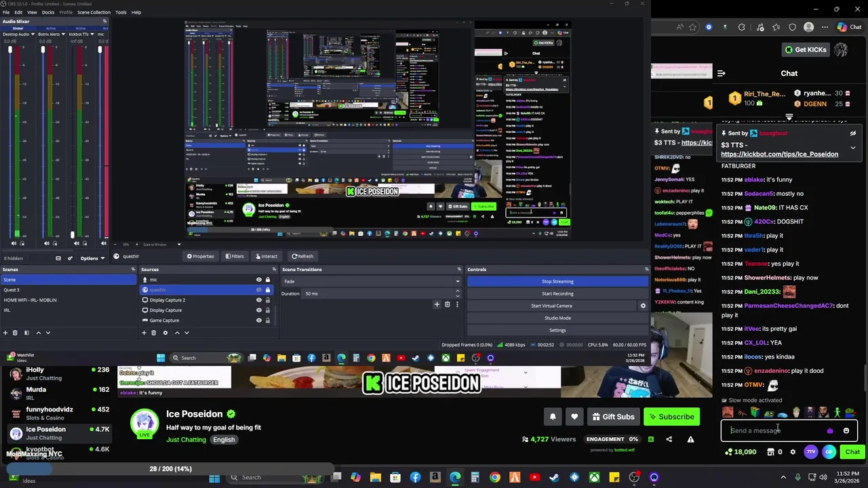Increase transition duration with stepper arrow

[457, 291]
